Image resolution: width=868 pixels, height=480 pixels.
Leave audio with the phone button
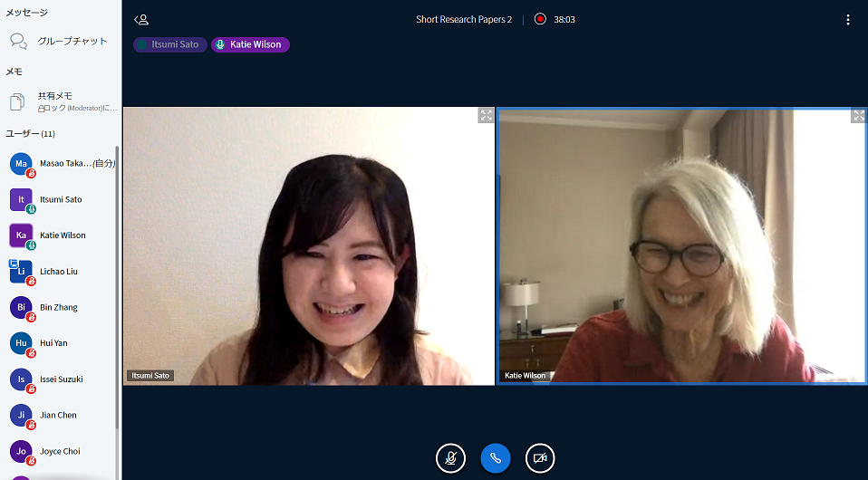coord(496,458)
